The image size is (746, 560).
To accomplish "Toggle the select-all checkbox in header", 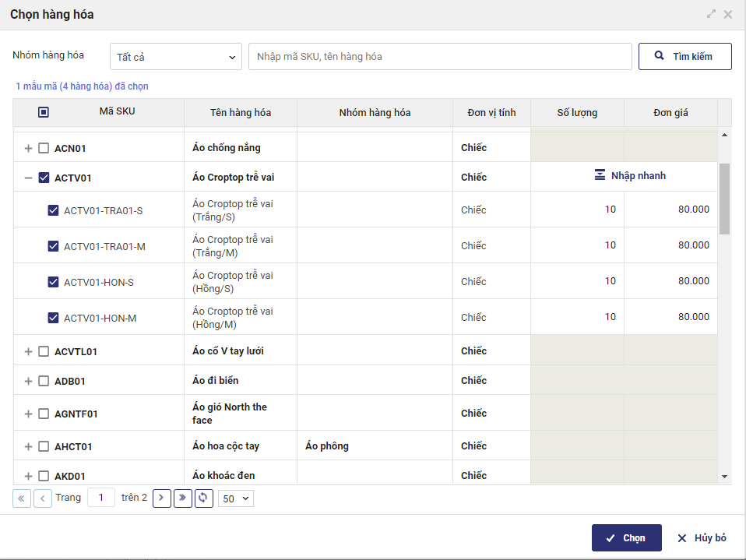I will click(x=44, y=112).
